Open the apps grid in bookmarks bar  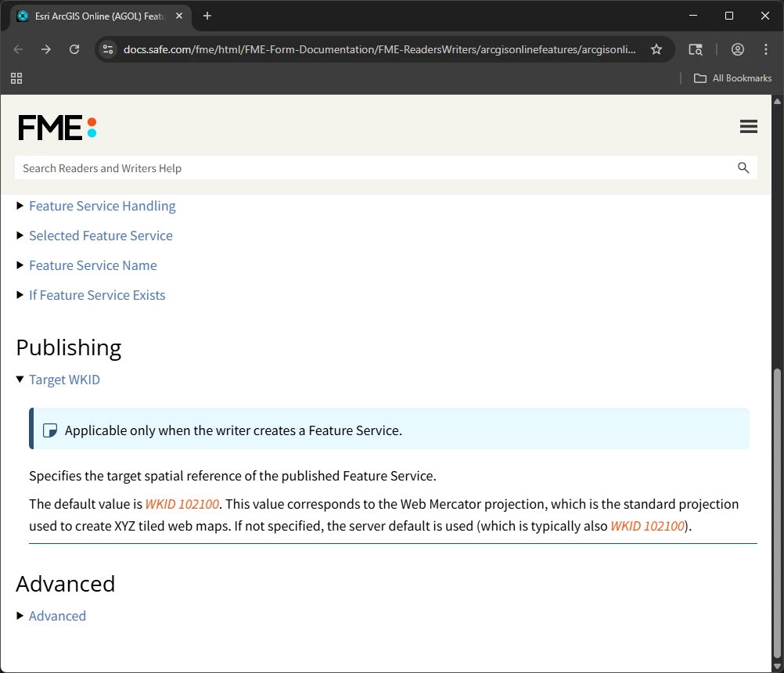pos(16,78)
